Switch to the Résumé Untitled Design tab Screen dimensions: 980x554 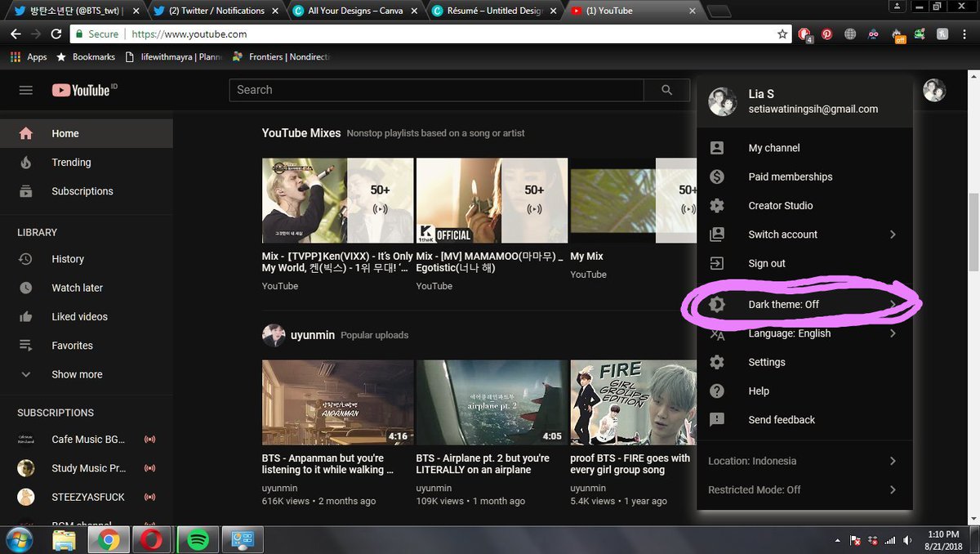tap(494, 11)
